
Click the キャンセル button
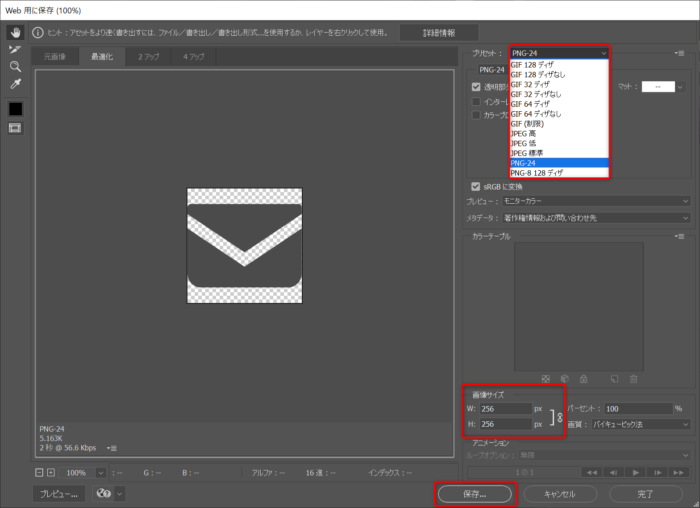coord(559,494)
